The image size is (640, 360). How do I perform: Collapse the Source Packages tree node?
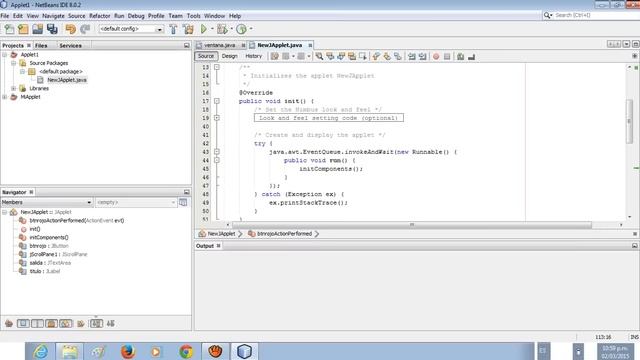click(x=13, y=63)
